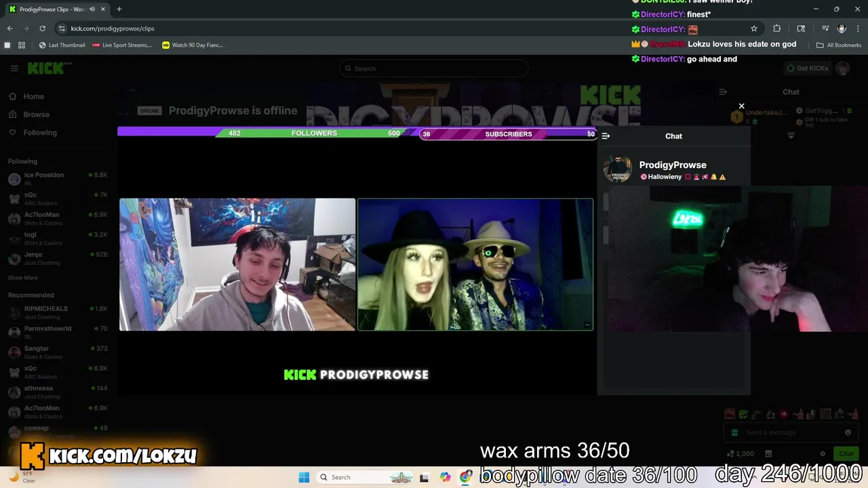Collapse clip chat with the arrow-lines icon
The height and width of the screenshot is (488, 868).
pyautogui.click(x=606, y=136)
